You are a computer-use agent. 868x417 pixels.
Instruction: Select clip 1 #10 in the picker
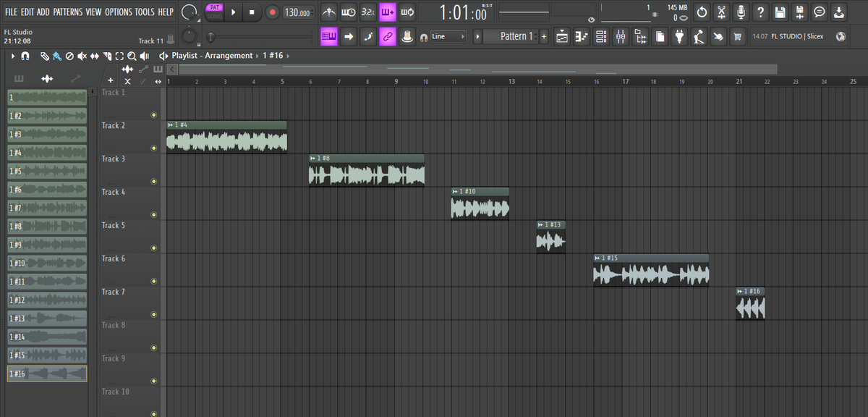click(x=47, y=263)
